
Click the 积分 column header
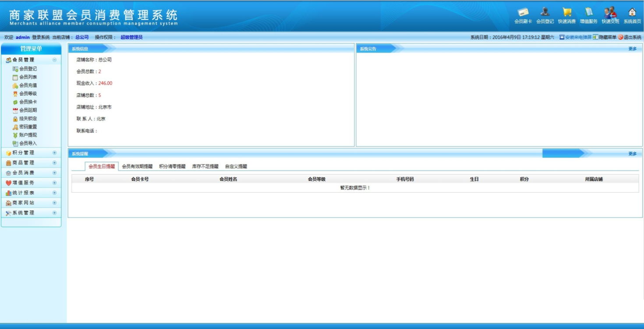(524, 179)
